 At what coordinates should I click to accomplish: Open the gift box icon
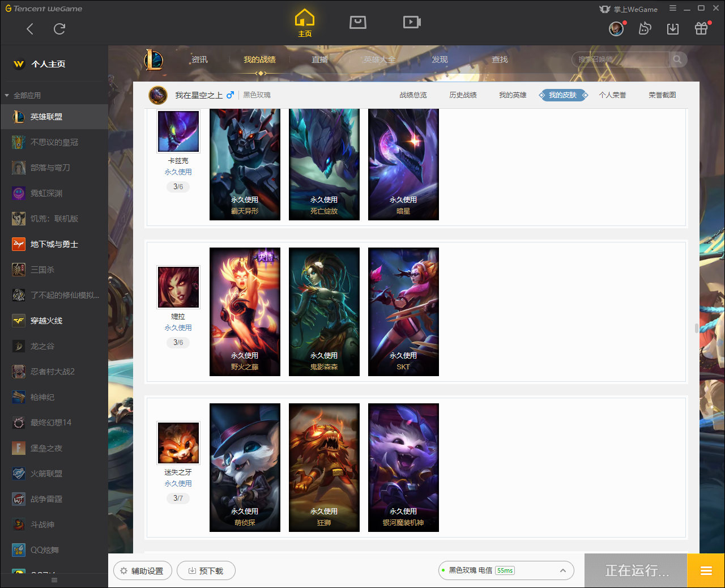point(701,28)
